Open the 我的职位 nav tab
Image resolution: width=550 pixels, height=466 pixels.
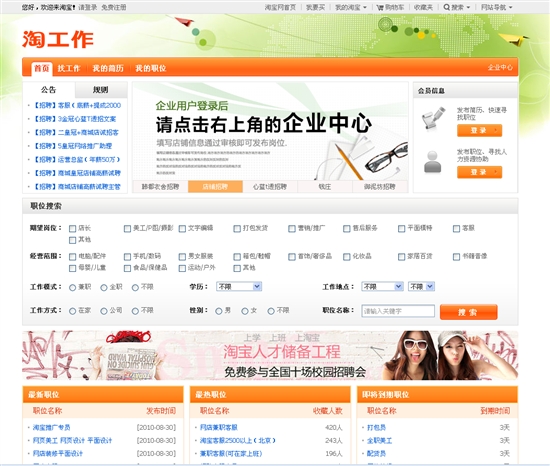pyautogui.click(x=151, y=68)
